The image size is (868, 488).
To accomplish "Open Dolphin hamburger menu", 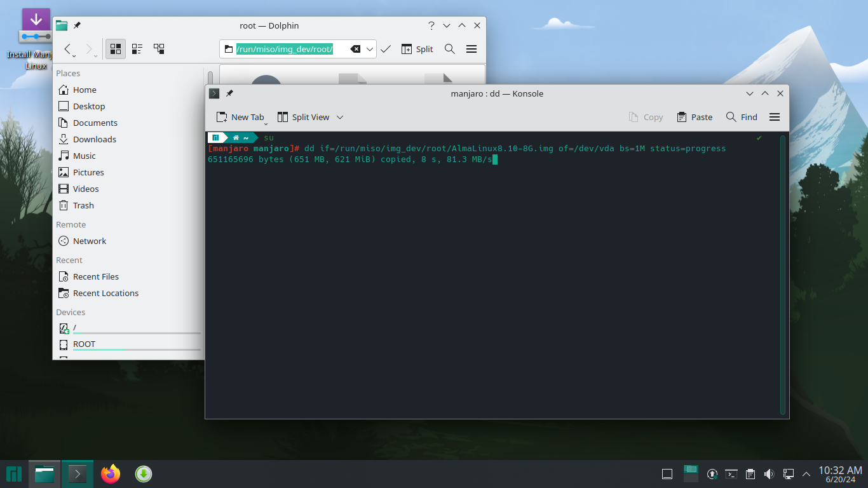I will (x=471, y=49).
